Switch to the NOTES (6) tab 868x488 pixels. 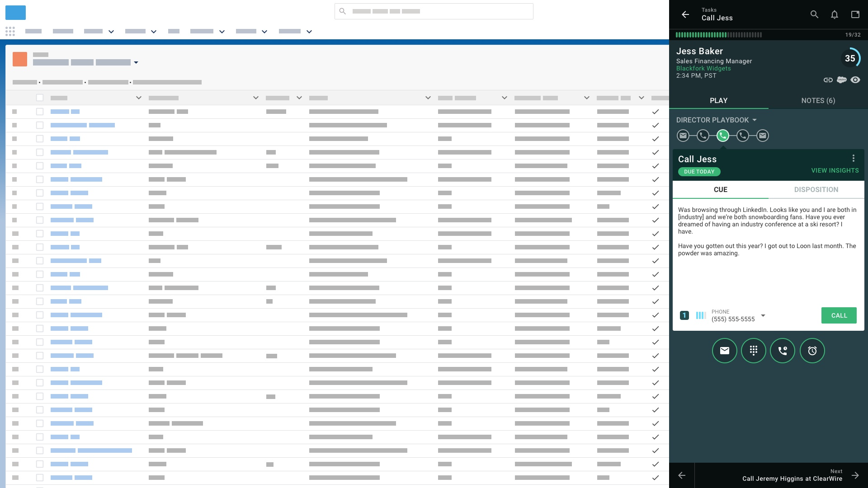coord(818,100)
